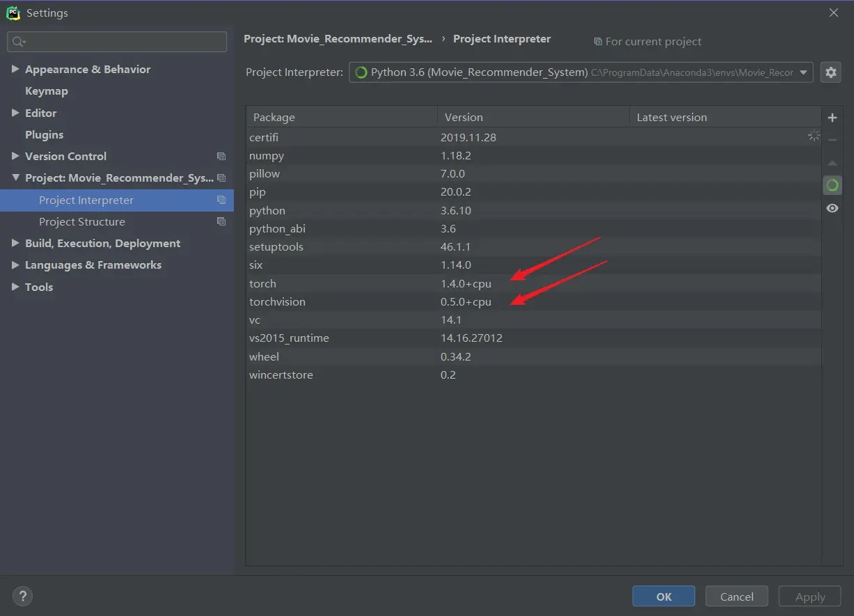Viewport: 854px width, 616px height.
Task: Select the torchvision package row
Action: pyautogui.click(x=534, y=301)
